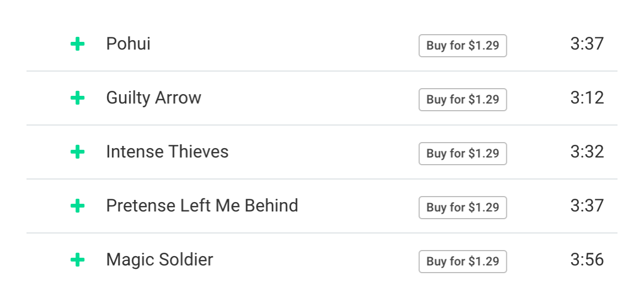The width and height of the screenshot is (644, 304).
Task: Open the Pretense Left Me Behind title
Action: click(202, 206)
